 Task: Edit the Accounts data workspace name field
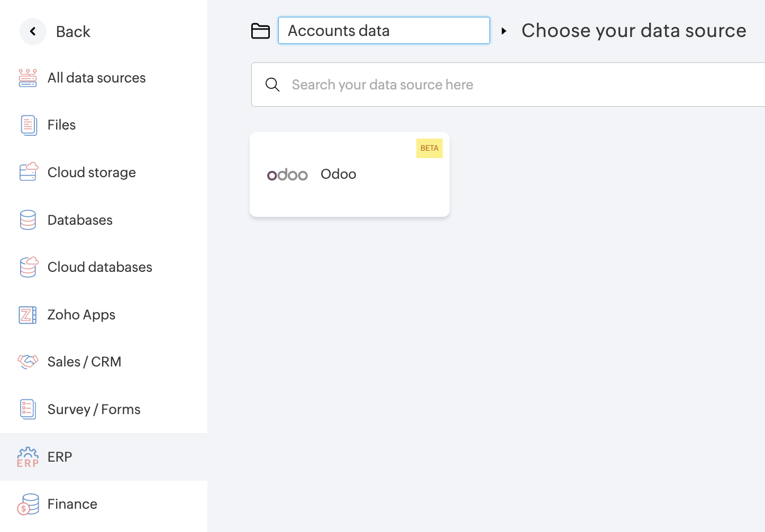384,31
